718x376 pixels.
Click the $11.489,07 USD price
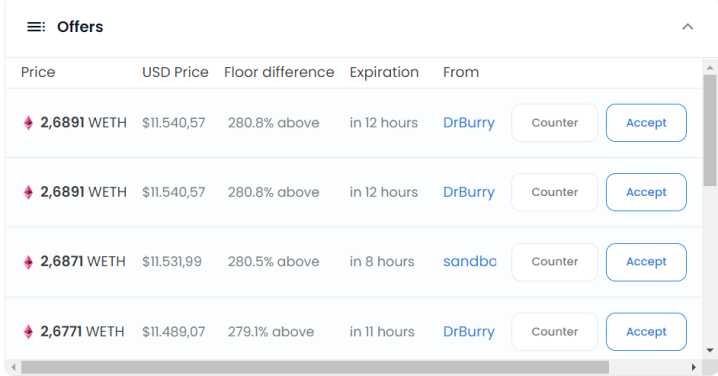[x=174, y=332]
